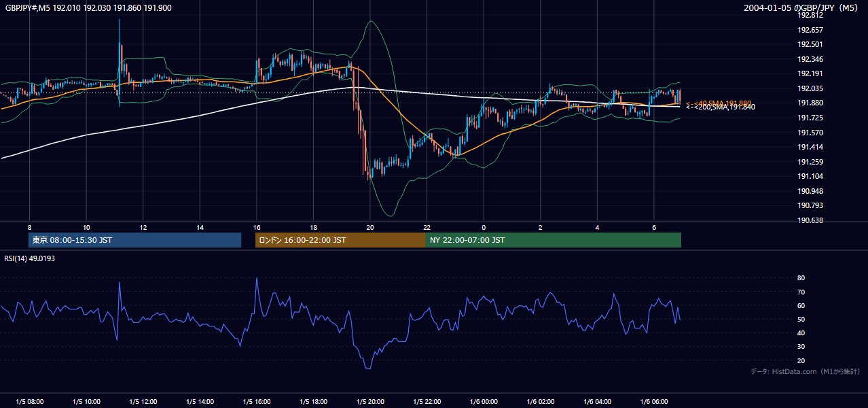Click bottom time label 1/5 10:00
868x408 pixels.
pos(86,401)
